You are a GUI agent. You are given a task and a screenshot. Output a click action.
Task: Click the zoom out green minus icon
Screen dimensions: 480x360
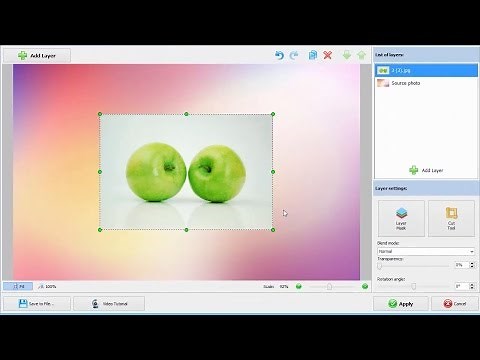[x=299, y=286]
